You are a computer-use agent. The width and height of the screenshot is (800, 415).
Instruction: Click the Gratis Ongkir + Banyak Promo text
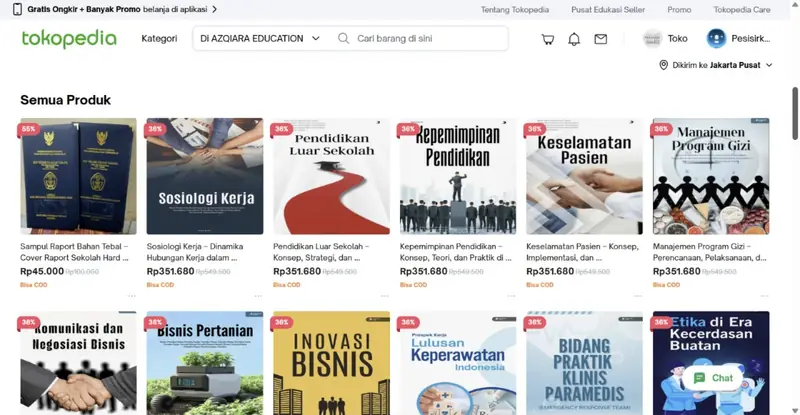click(x=84, y=9)
